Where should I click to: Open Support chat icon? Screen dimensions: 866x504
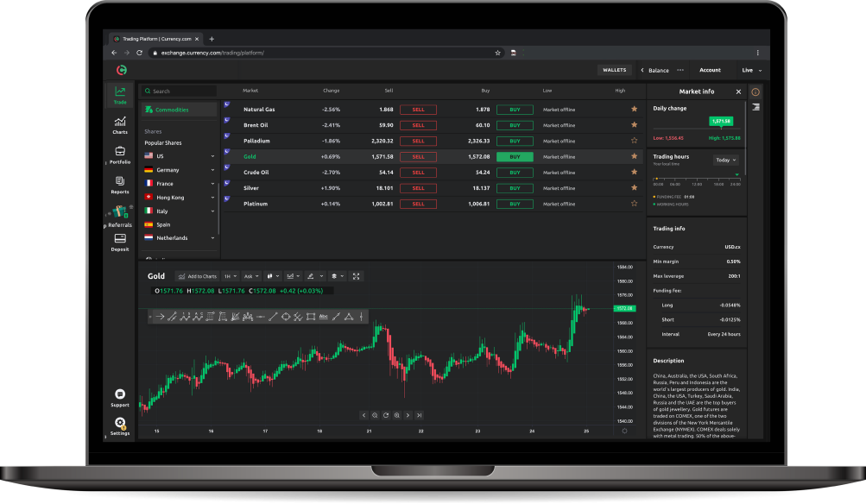120,396
